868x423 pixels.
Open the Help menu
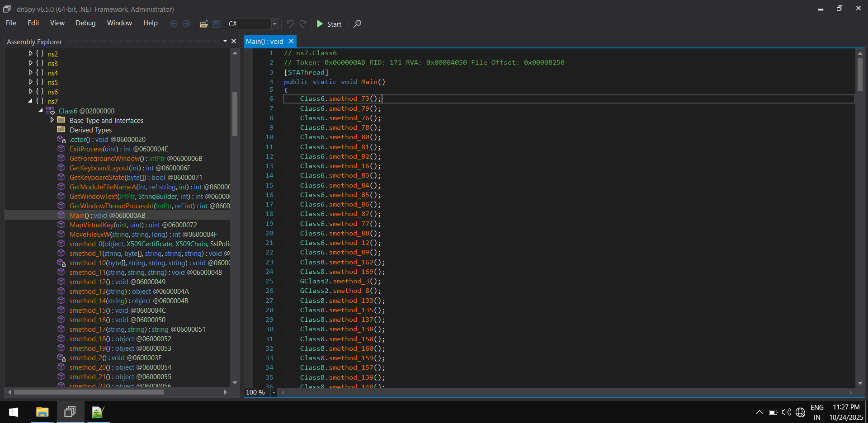click(150, 23)
